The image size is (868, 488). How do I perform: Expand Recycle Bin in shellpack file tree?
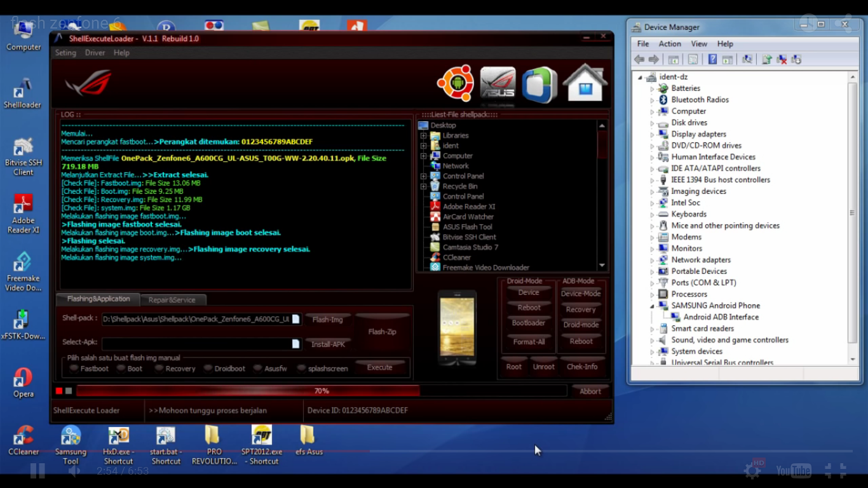coord(423,186)
